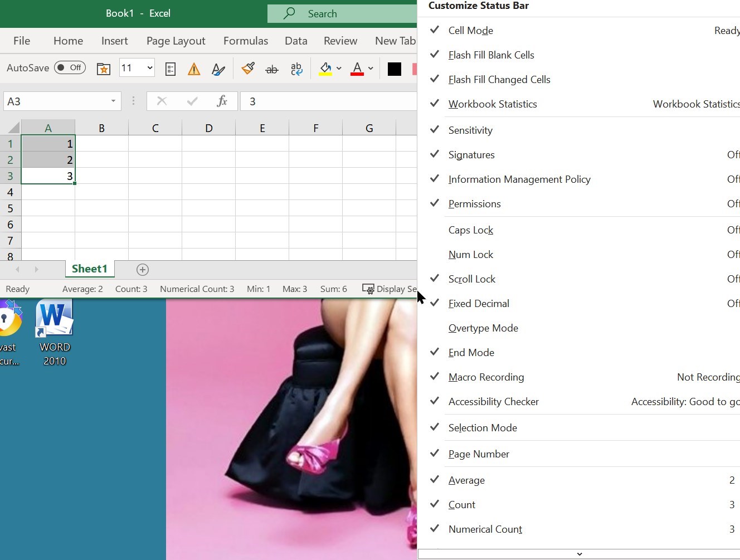Screen dimensions: 740x560
Task: Click the red Font Color A icon
Action: click(357, 69)
